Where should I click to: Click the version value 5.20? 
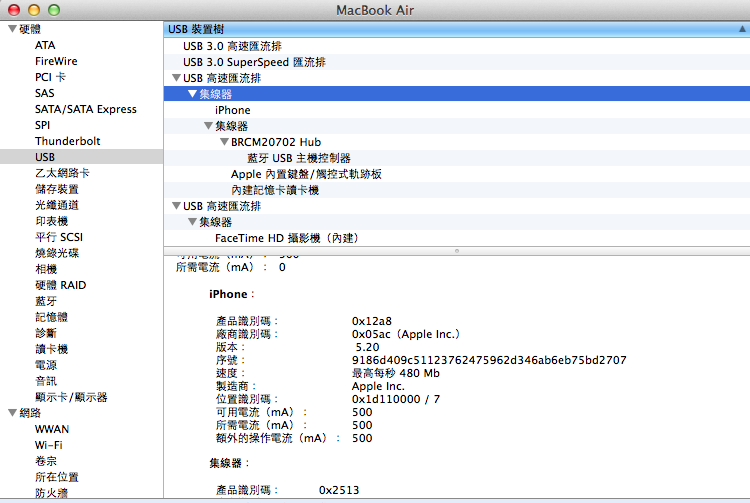point(367,347)
